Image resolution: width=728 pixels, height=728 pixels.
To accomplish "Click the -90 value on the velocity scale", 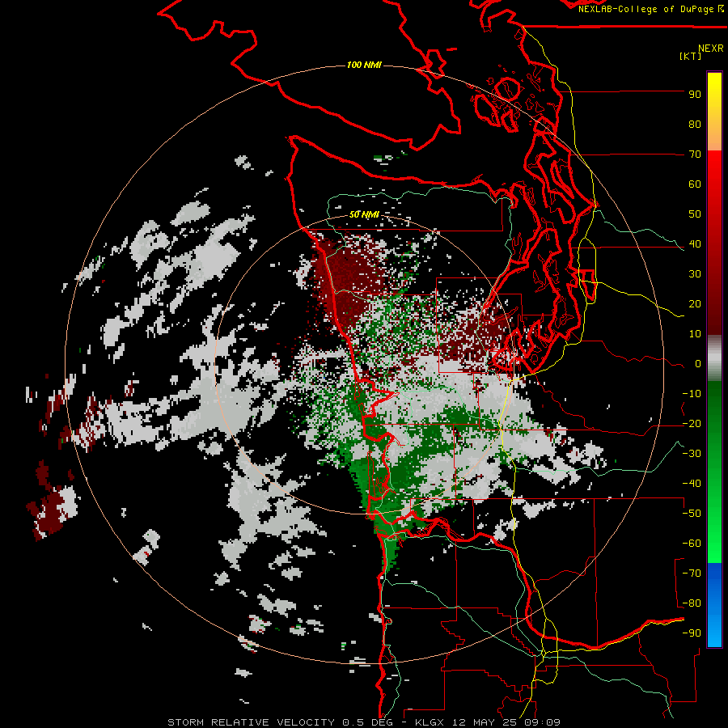I will click(x=692, y=633).
